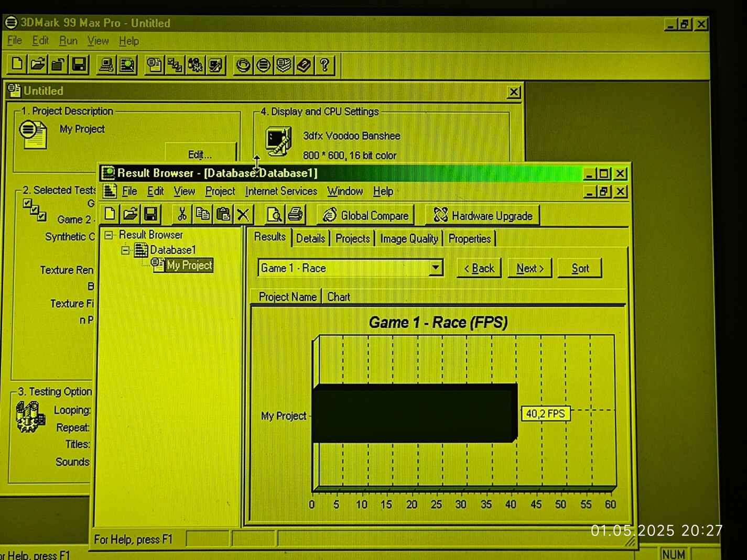747x560 pixels.
Task: Click the Chart column header
Action: [x=339, y=297]
